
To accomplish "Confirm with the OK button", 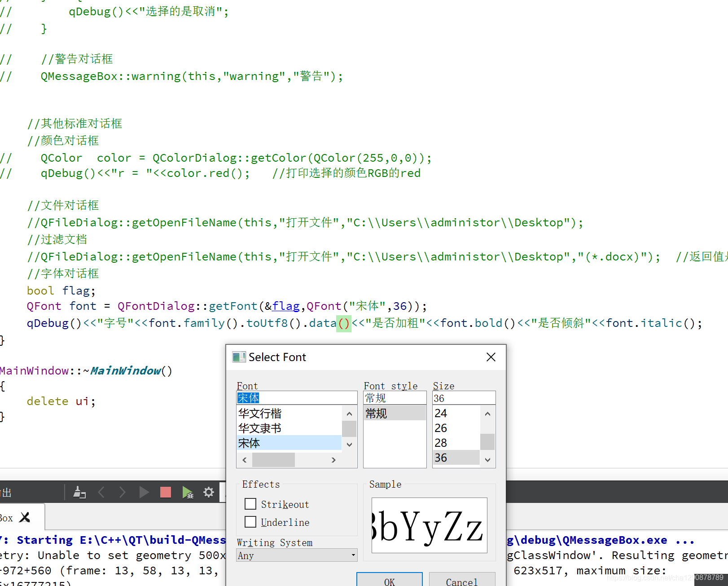I will 390,580.
